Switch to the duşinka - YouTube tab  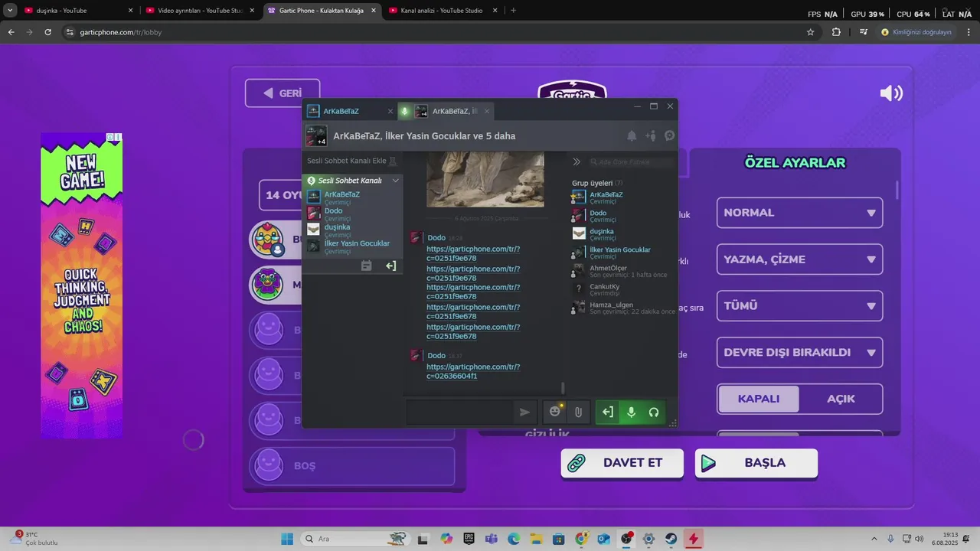tap(78, 11)
